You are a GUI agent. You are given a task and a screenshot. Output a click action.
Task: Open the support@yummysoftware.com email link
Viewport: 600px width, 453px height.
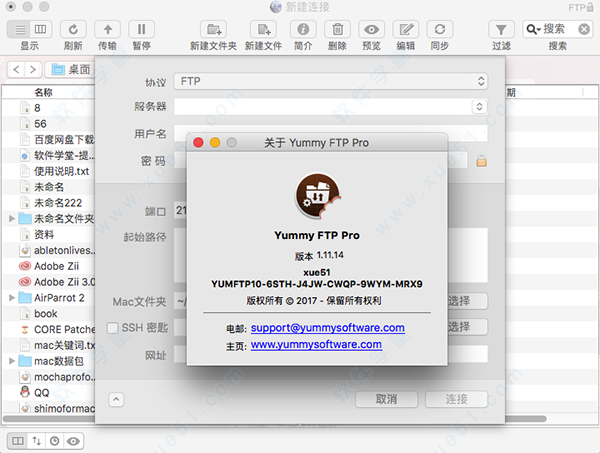(328, 328)
